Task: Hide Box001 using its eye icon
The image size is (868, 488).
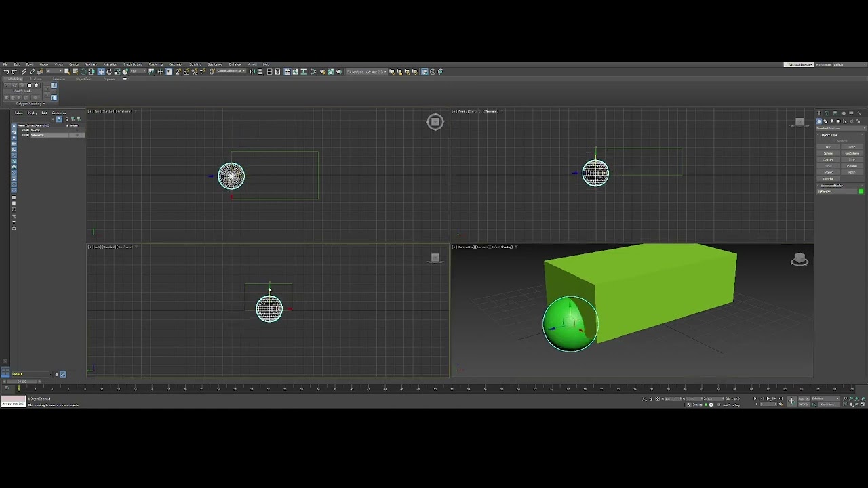Action: pyautogui.click(x=24, y=130)
